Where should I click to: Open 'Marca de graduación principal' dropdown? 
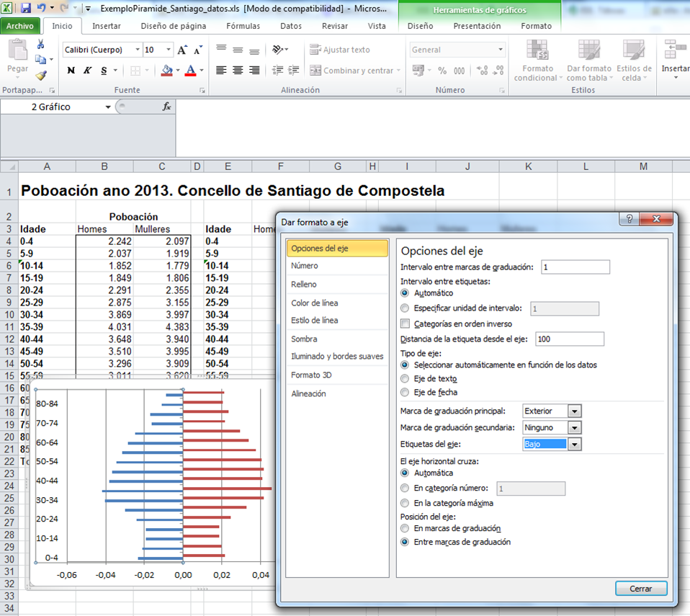[574, 411]
